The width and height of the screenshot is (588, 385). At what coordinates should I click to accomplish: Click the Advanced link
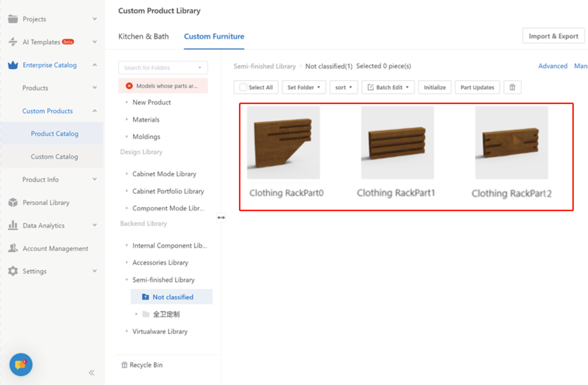[553, 66]
